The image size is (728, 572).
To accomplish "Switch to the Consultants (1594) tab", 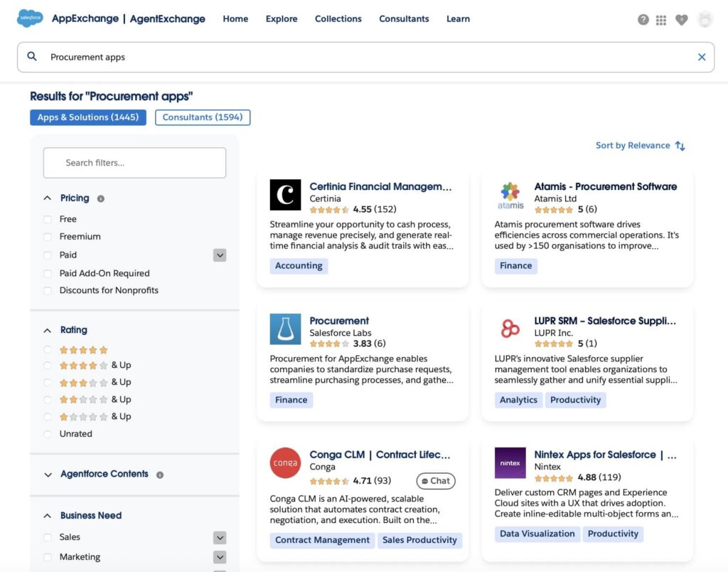I will tap(204, 117).
